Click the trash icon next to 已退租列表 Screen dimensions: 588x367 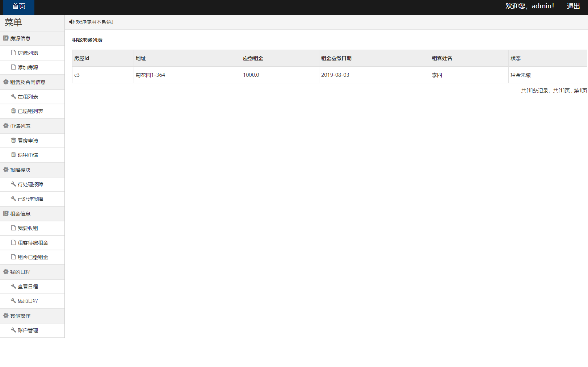point(13,111)
